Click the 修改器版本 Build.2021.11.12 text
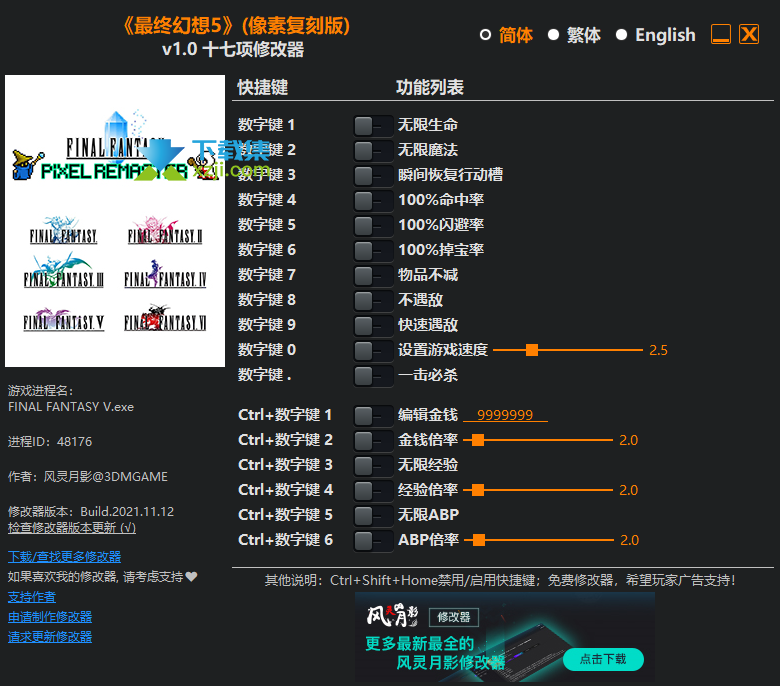This screenshot has width=780, height=686. coord(91,512)
